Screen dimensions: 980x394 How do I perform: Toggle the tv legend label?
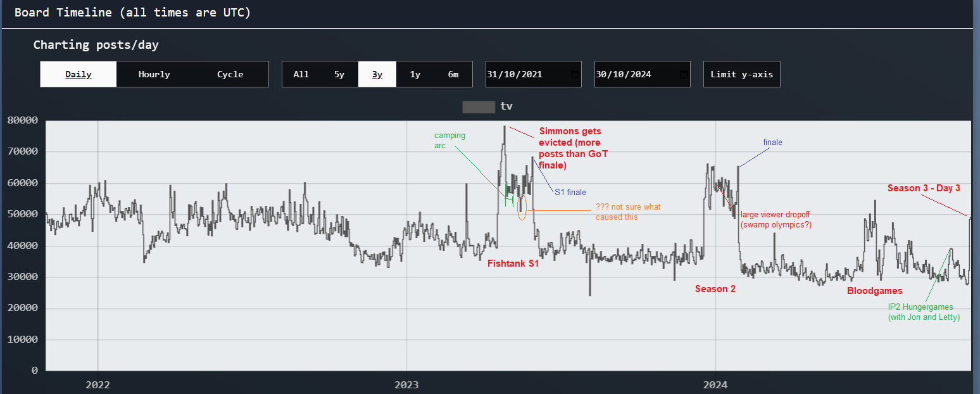tap(506, 106)
